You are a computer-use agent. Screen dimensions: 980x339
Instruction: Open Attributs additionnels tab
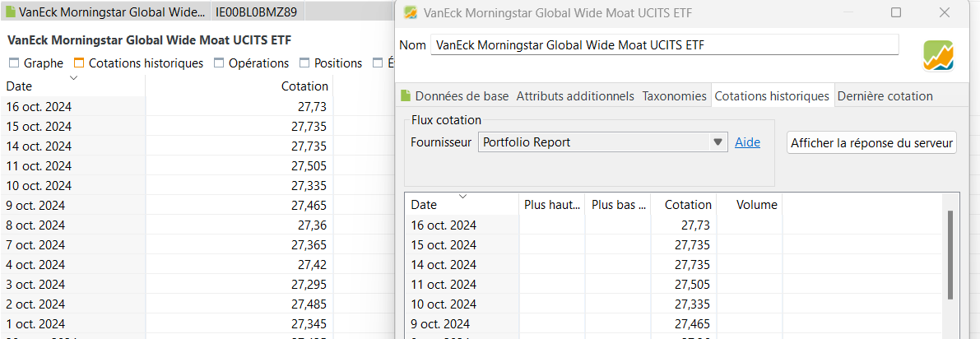575,95
